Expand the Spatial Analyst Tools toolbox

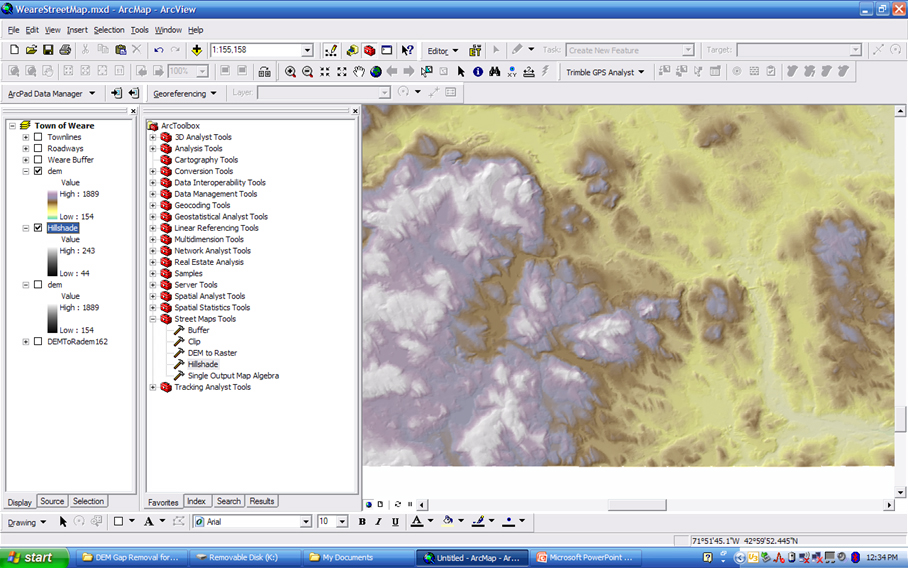click(153, 296)
